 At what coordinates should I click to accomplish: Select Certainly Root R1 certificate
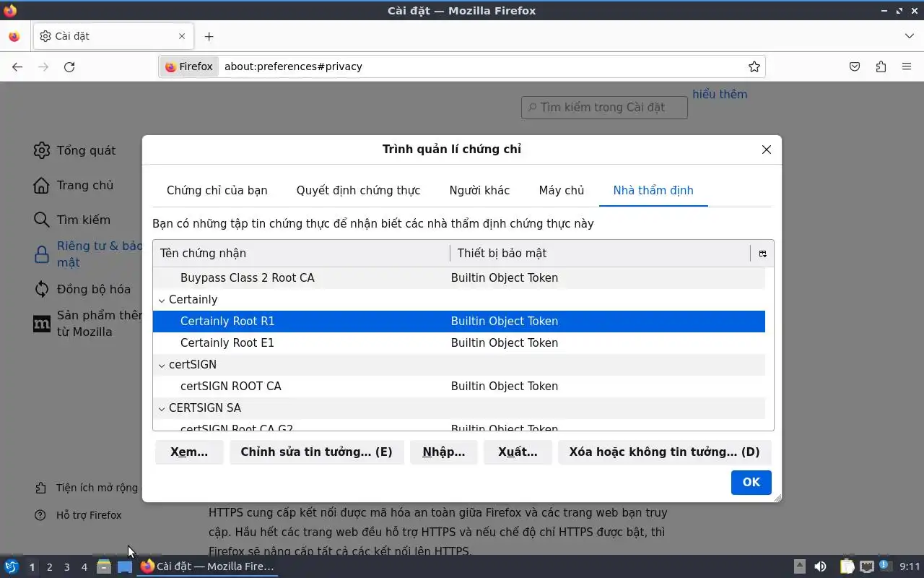pos(459,322)
